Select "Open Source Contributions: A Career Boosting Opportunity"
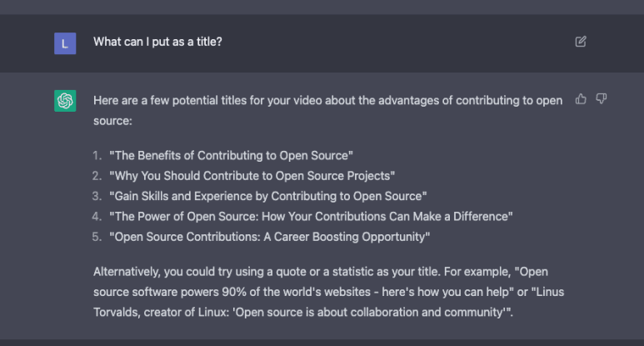 pyautogui.click(x=269, y=237)
